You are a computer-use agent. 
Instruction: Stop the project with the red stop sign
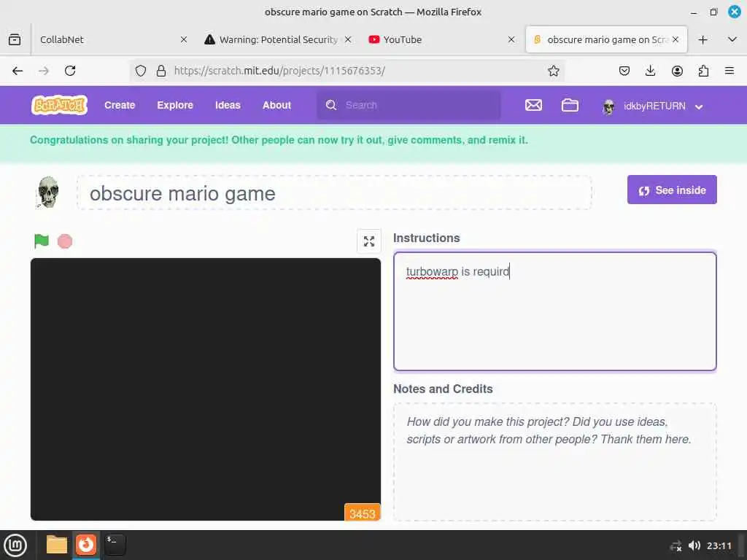(65, 241)
